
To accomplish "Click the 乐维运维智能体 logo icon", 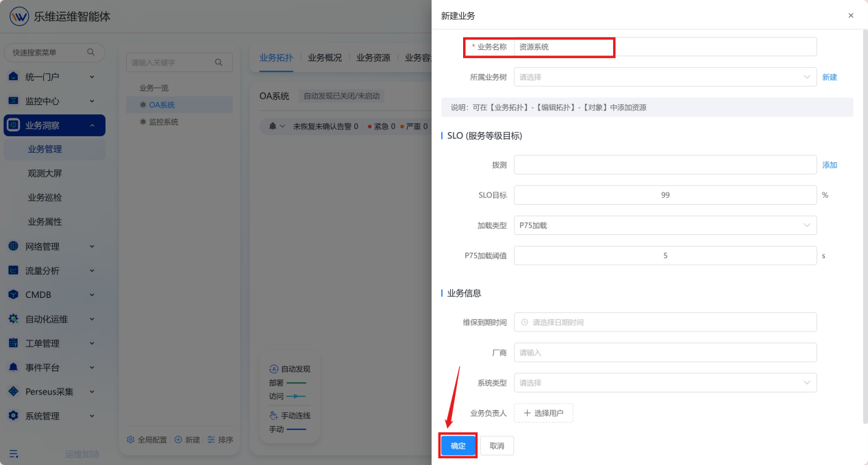I will point(19,16).
